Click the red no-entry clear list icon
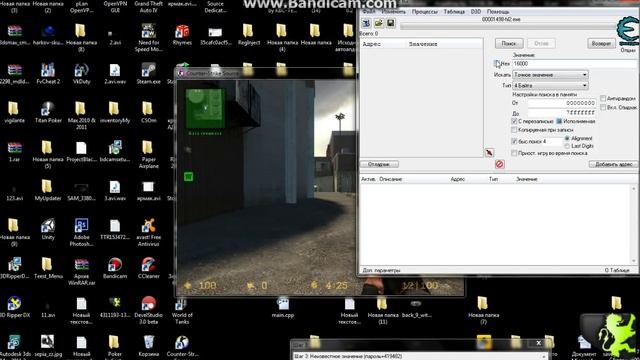 pos(500,164)
